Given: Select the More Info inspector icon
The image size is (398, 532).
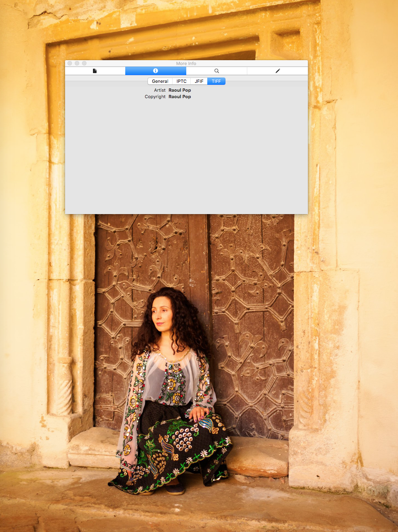Looking at the screenshot, I should pos(156,71).
